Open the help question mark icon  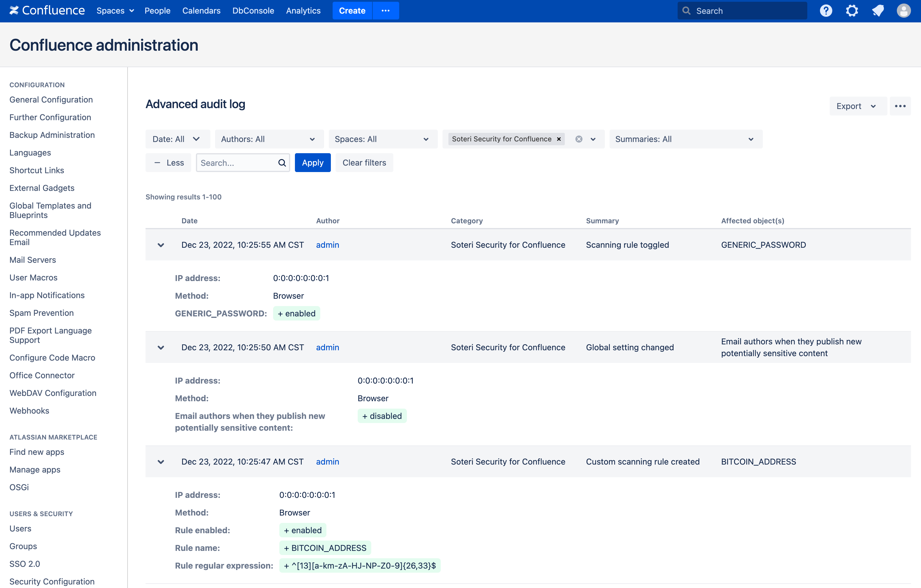826,11
